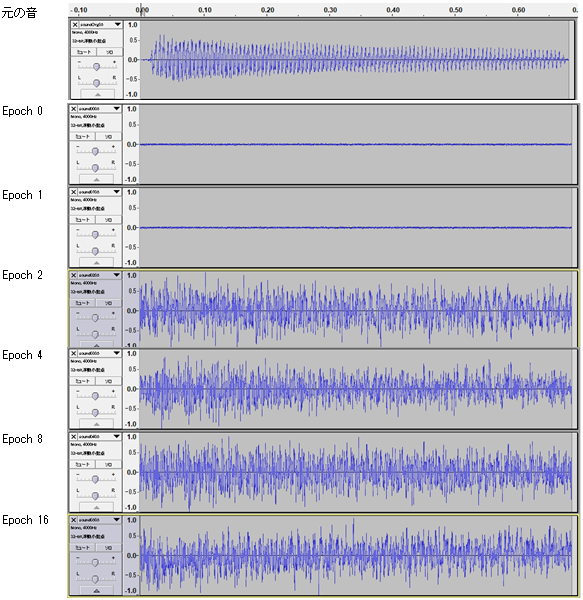583x600 pixels.
Task: Collapse the Epoch 8 track
Action: coord(96,507)
